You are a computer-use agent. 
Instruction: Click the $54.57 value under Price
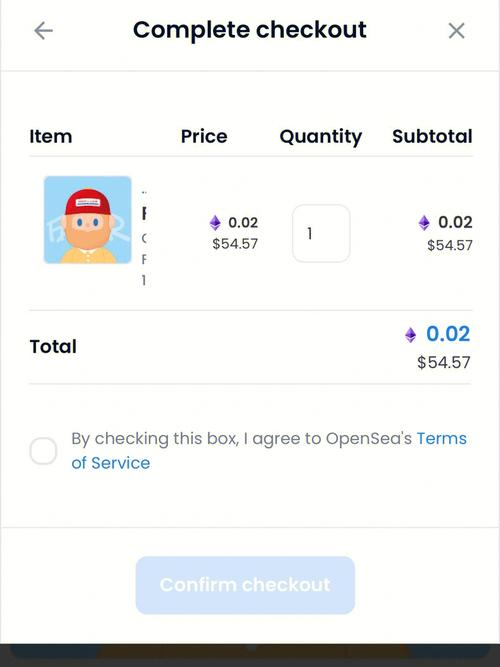click(x=235, y=244)
